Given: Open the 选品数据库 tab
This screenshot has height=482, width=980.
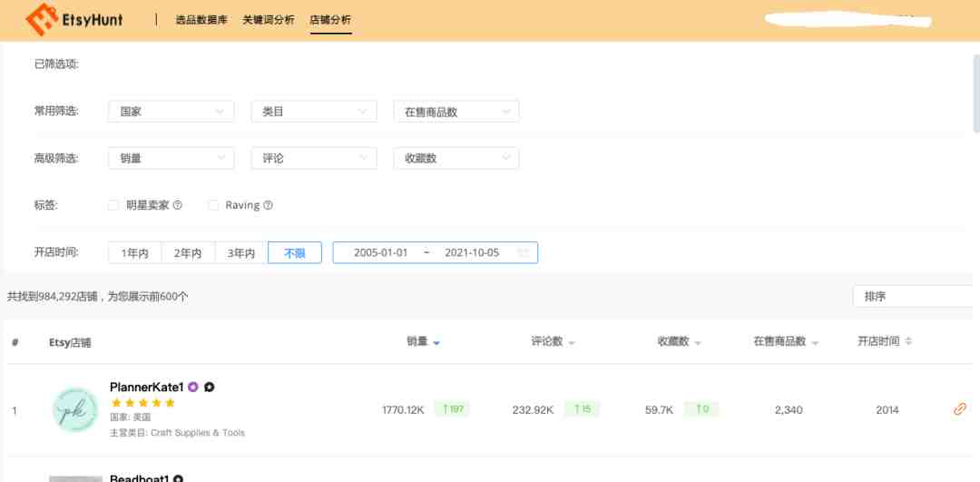Looking at the screenshot, I should (x=201, y=20).
